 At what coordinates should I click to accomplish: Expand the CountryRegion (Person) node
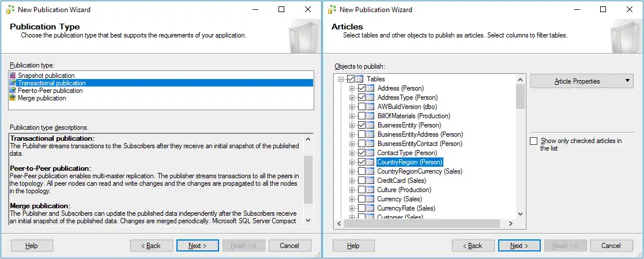352,162
